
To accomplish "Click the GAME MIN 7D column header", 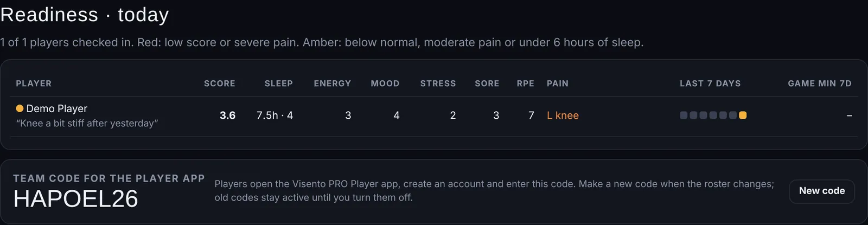I will tap(820, 83).
